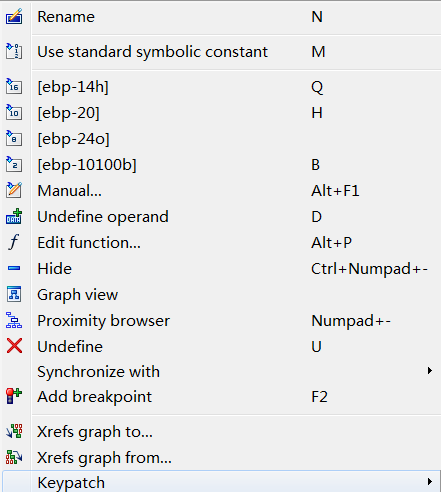This screenshot has height=492, width=441.
Task: Click the decimal 10 base icon
Action: (14, 113)
